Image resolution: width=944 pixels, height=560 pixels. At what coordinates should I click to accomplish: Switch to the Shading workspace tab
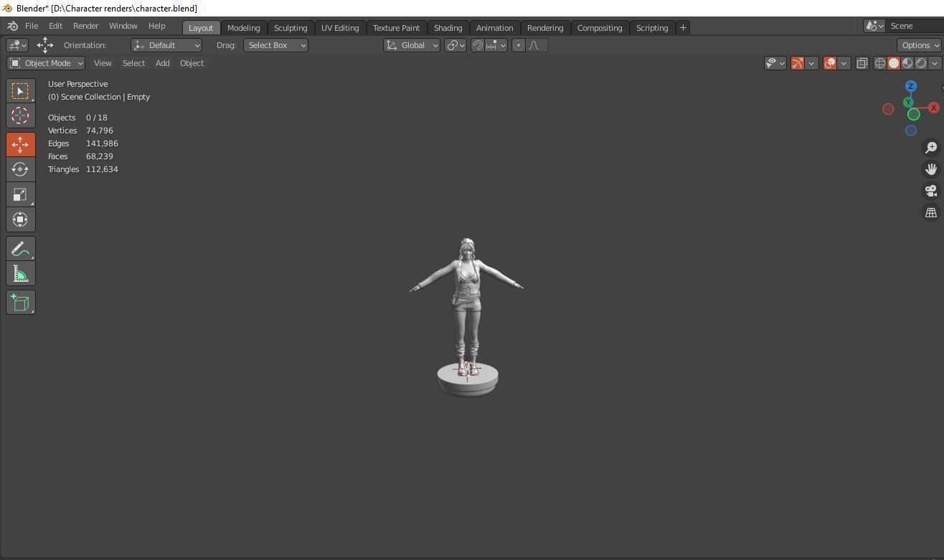[x=448, y=28]
